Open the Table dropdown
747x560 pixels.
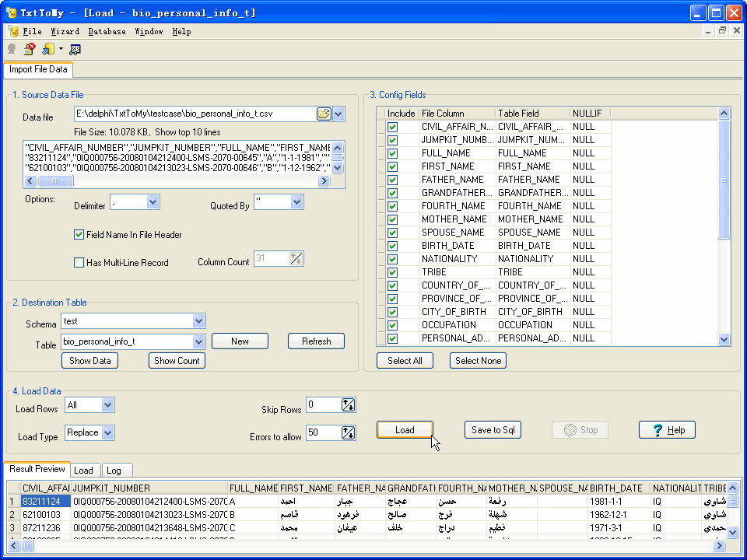click(198, 341)
